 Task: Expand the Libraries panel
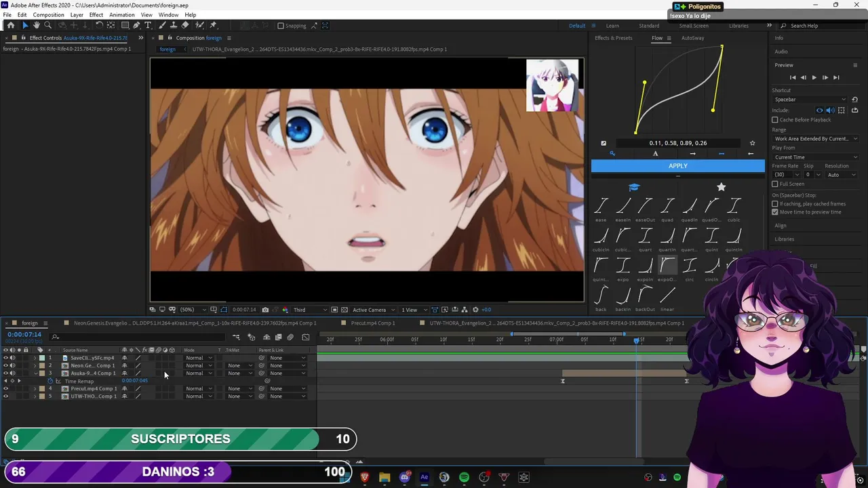pos(785,239)
